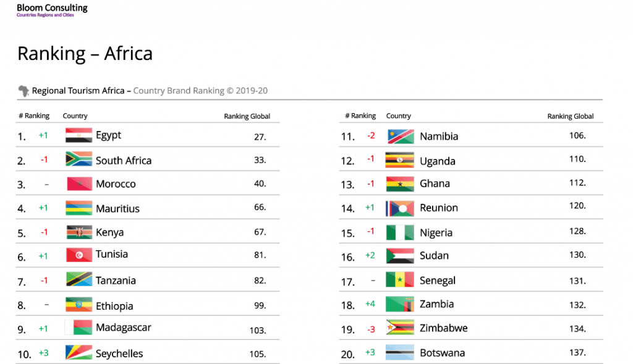Click the Africa map icon
This screenshot has width=633, height=364.
click(23, 91)
